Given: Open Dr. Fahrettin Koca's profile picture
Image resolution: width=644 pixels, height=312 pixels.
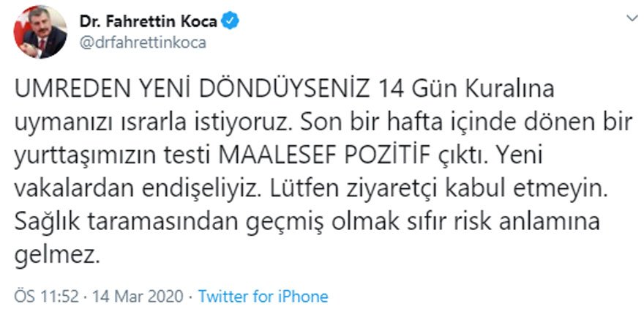Looking at the screenshot, I should 40,31.
